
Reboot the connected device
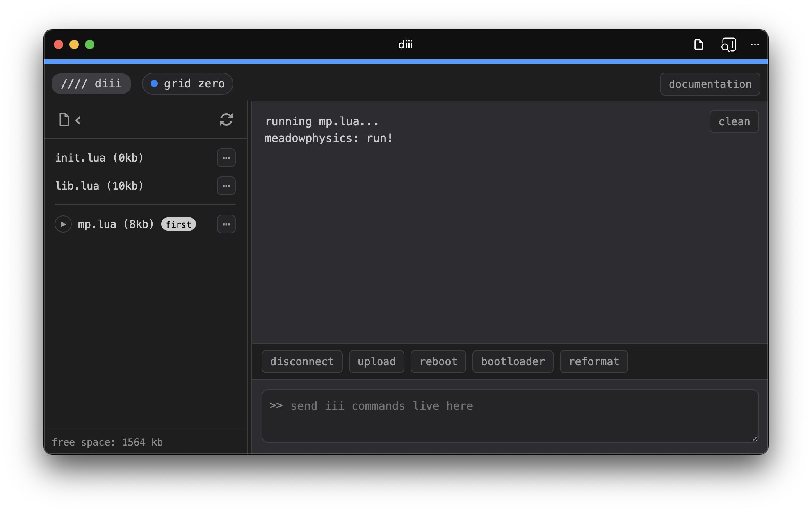pos(438,361)
